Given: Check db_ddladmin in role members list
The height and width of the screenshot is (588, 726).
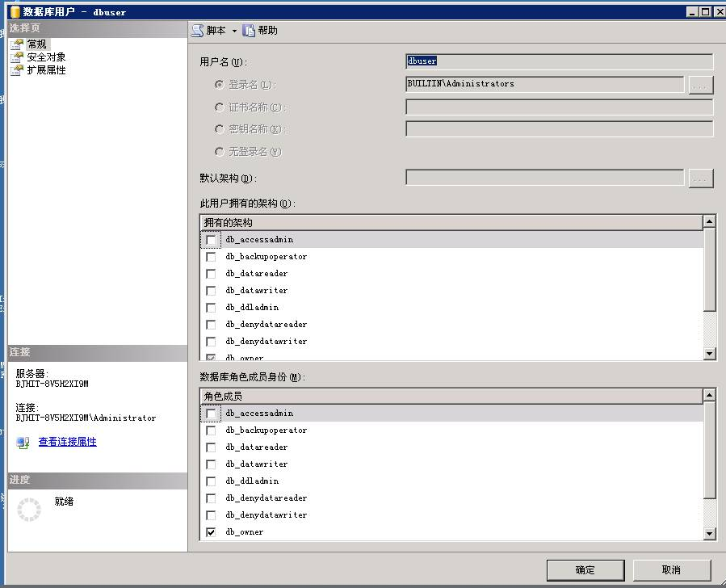Looking at the screenshot, I should click(211, 481).
